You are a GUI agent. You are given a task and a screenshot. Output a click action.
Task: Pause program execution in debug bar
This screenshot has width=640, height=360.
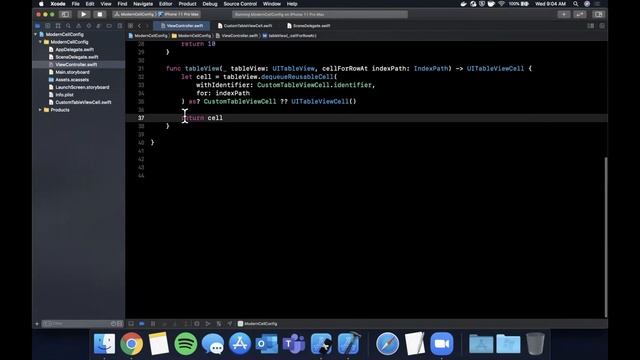[153, 324]
